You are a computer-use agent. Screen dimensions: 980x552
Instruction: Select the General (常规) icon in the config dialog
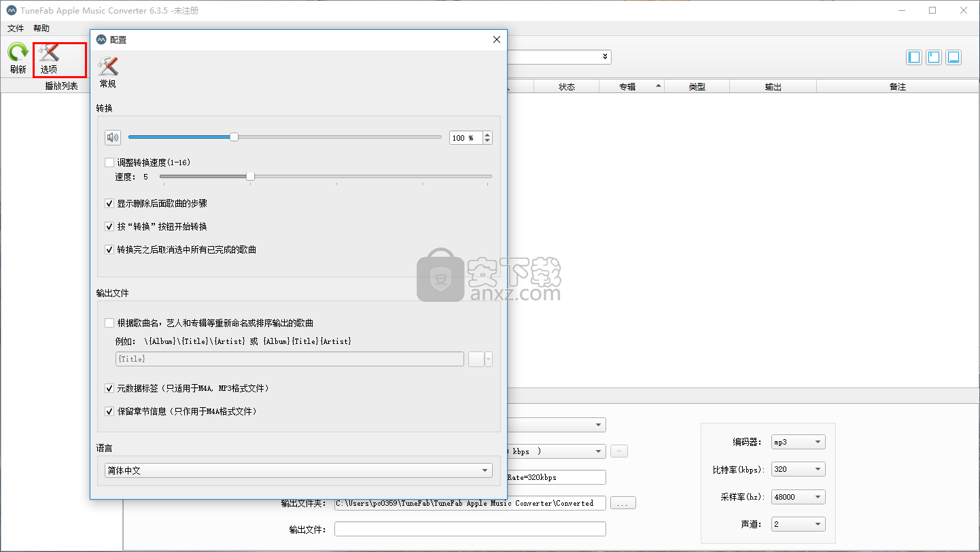point(107,73)
